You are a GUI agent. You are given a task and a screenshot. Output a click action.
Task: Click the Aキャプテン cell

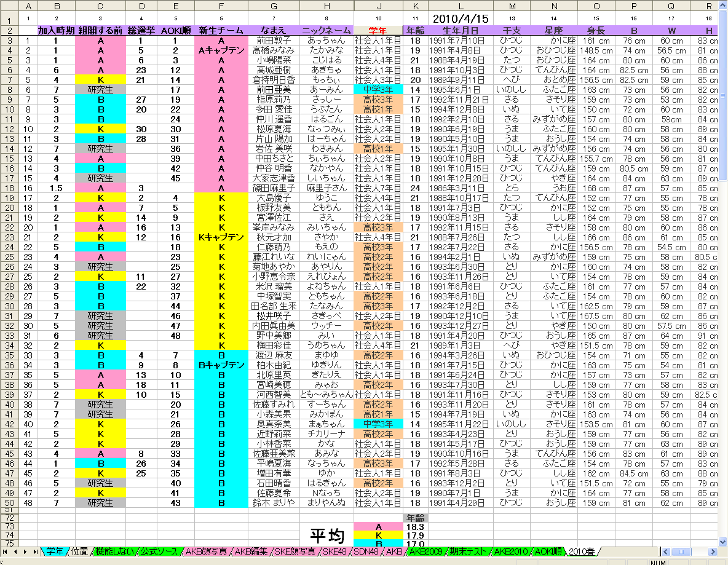221,50
